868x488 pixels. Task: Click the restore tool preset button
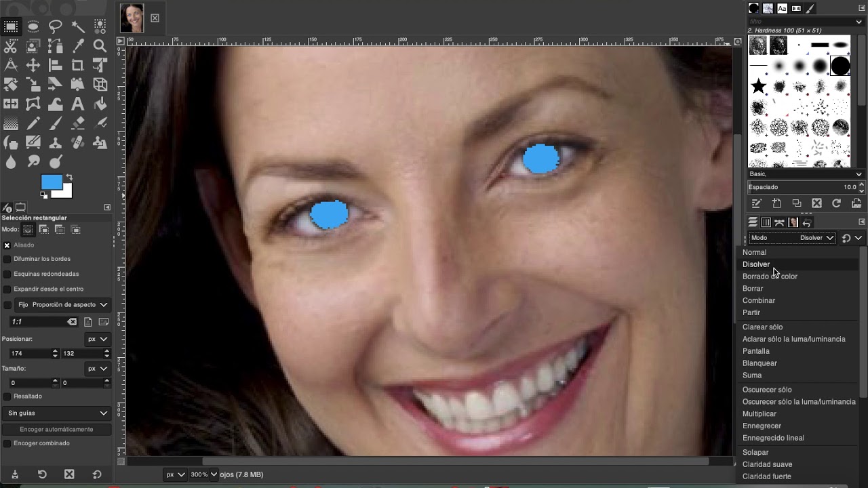click(x=41, y=474)
